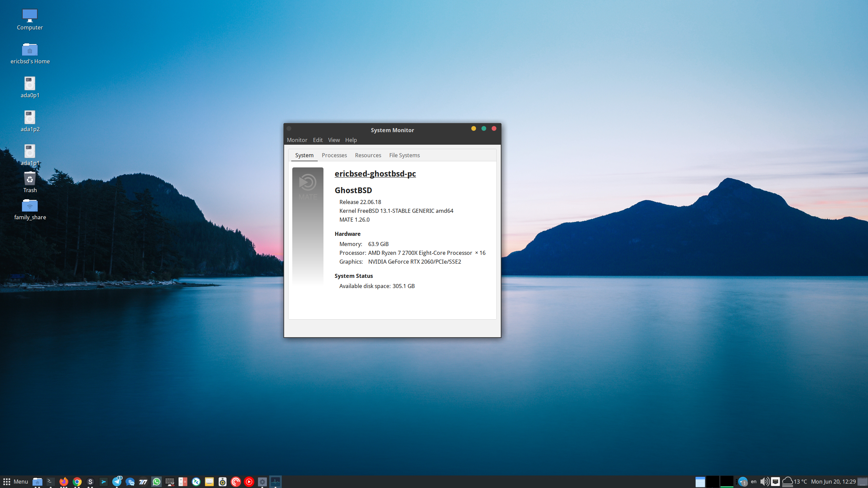Open YouTube Music from the taskbar
This screenshot has height=488, width=868.
click(x=249, y=482)
